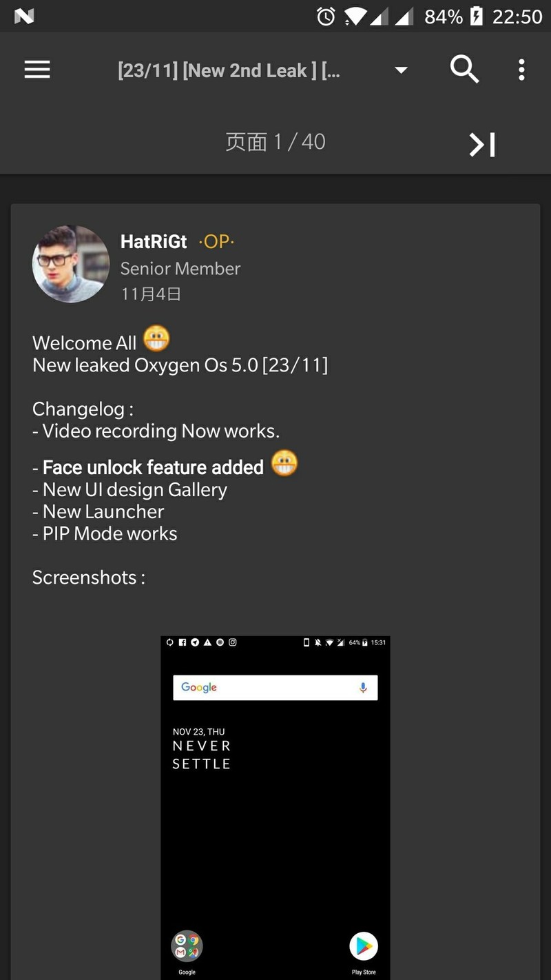
Task: Tap the search magnifier icon
Action: coord(464,69)
